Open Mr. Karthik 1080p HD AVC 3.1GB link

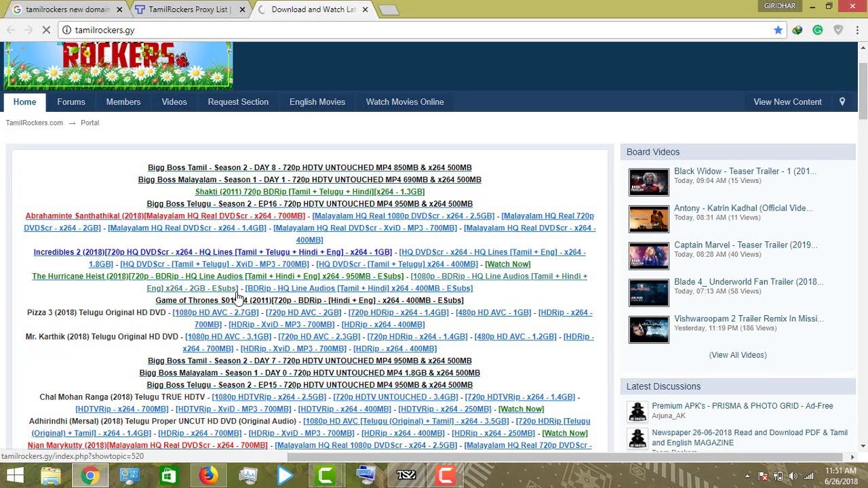(228, 337)
